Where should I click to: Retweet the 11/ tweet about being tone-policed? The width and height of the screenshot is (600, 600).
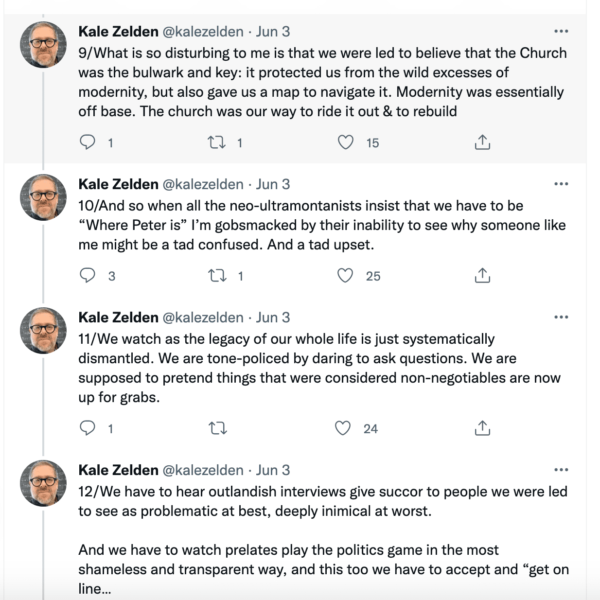click(x=218, y=428)
